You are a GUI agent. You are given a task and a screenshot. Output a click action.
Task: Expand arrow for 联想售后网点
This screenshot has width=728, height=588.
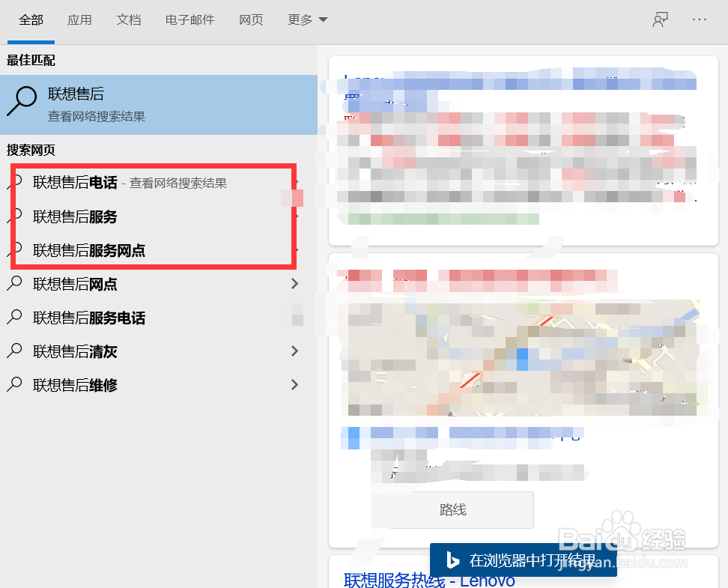[x=294, y=283]
